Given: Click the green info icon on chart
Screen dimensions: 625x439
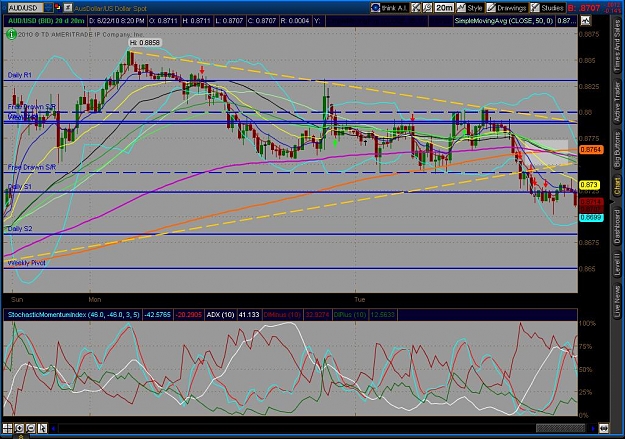Looking at the screenshot, I should click(x=11, y=34).
